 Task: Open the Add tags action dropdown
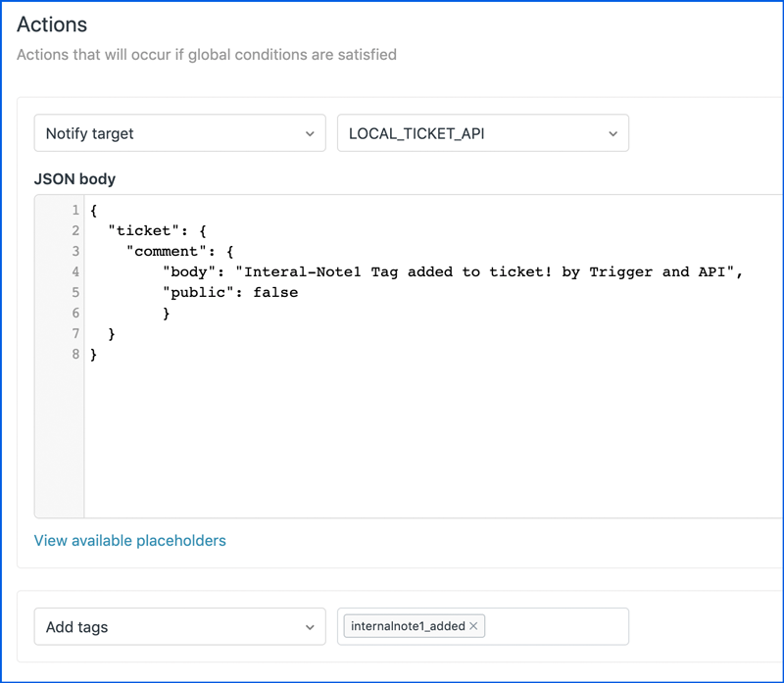pos(180,626)
